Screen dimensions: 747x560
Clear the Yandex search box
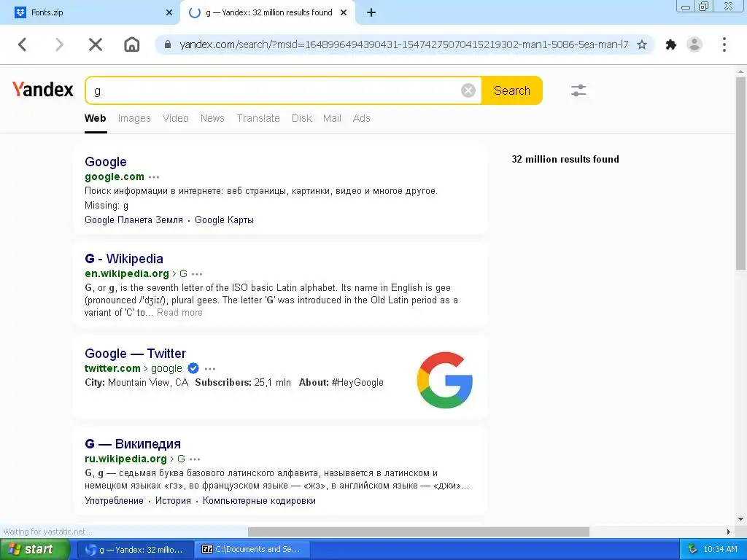point(468,90)
